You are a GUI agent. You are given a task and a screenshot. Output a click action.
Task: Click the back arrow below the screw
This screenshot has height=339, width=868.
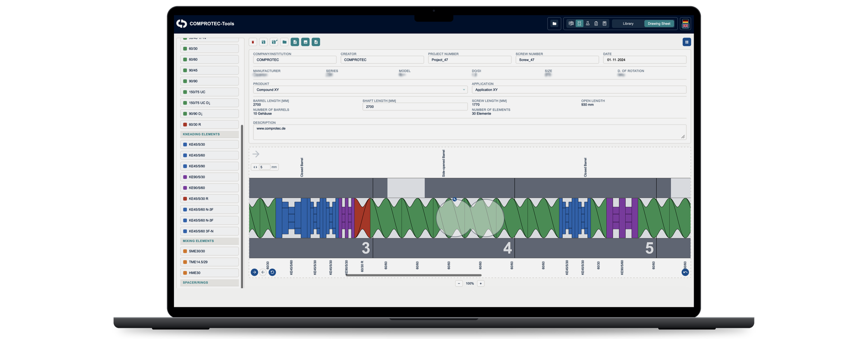(x=263, y=272)
